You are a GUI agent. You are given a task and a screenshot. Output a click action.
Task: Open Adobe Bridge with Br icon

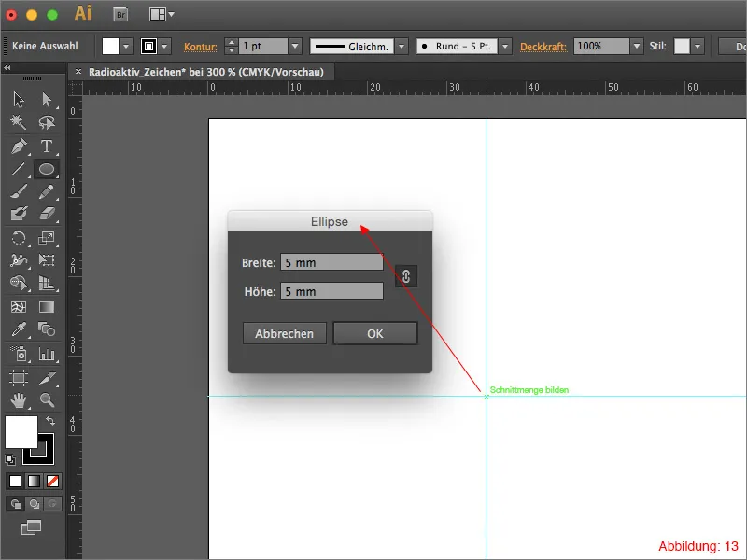(120, 15)
